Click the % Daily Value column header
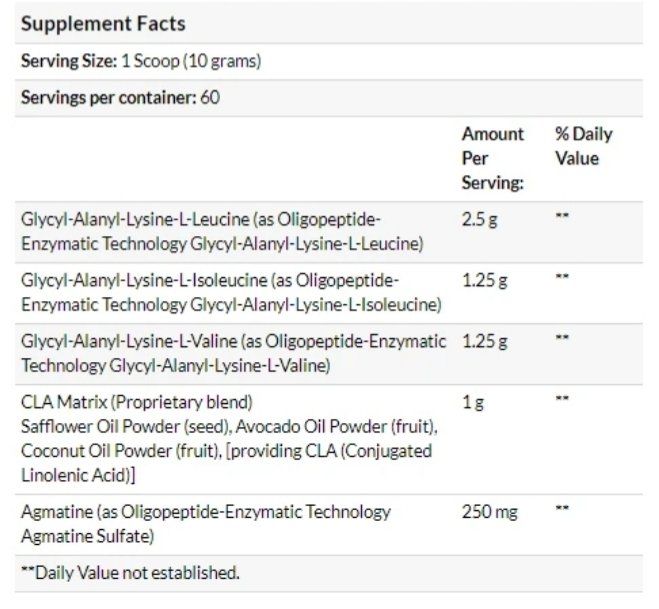 [x=583, y=146]
